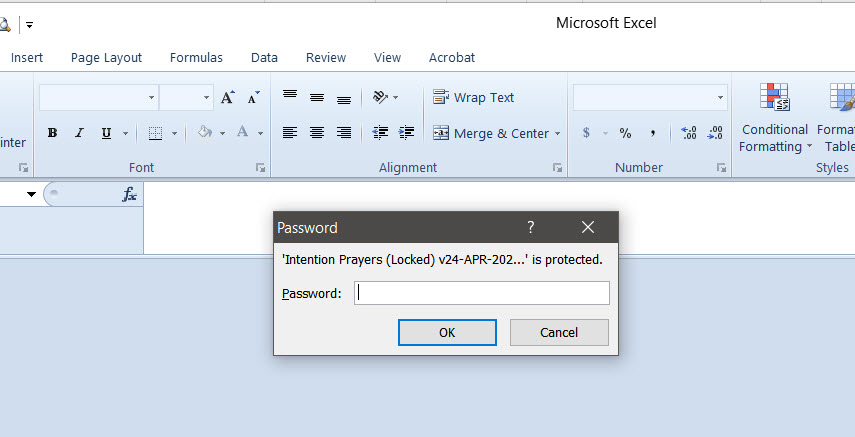Align text left
This screenshot has width=855, height=437.
click(290, 133)
